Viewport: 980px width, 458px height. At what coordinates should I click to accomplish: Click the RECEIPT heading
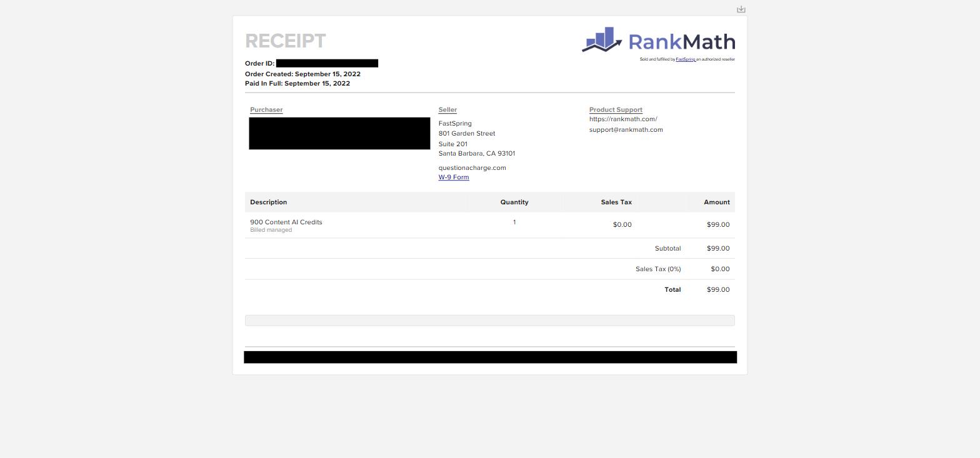point(285,41)
